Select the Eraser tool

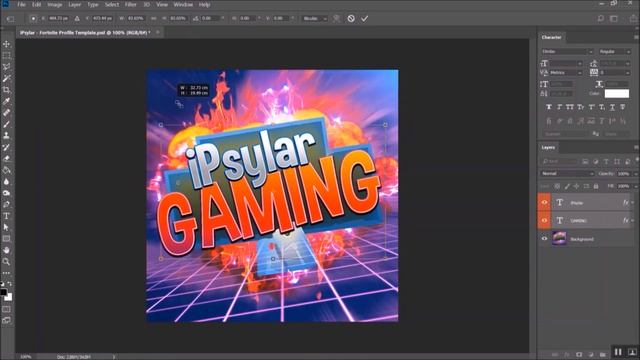click(6, 158)
